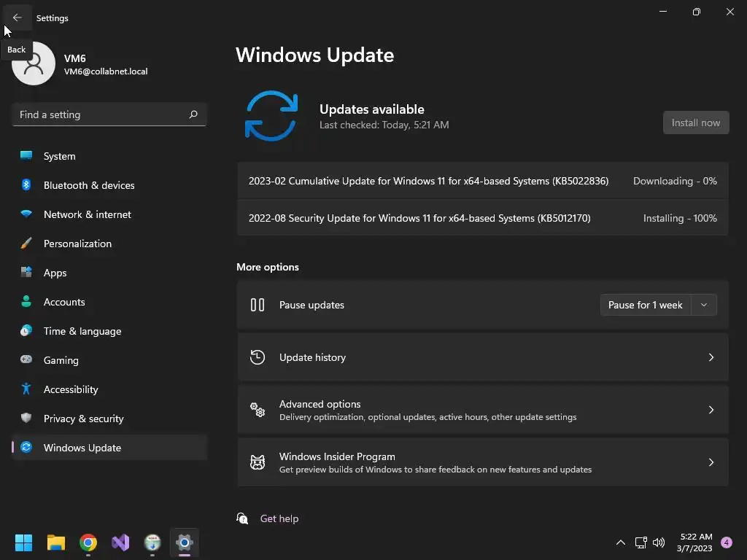The image size is (747, 560).
Task: Click the VM6 user avatar picture
Action: (x=34, y=63)
